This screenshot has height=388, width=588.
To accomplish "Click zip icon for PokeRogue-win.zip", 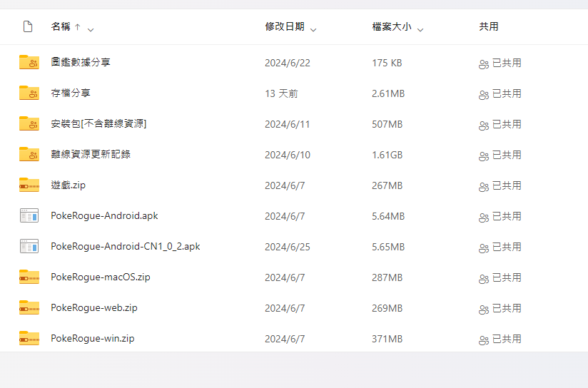I will 29,339.
